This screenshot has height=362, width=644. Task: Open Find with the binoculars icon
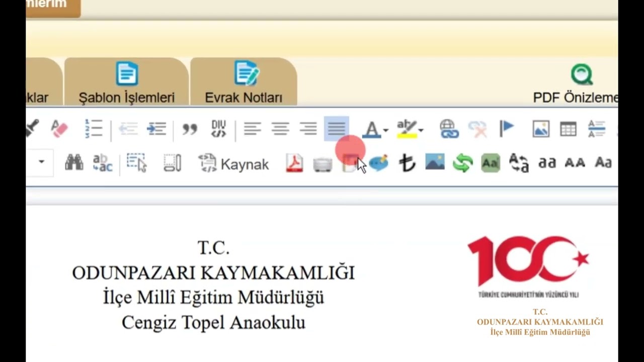pos(74,163)
